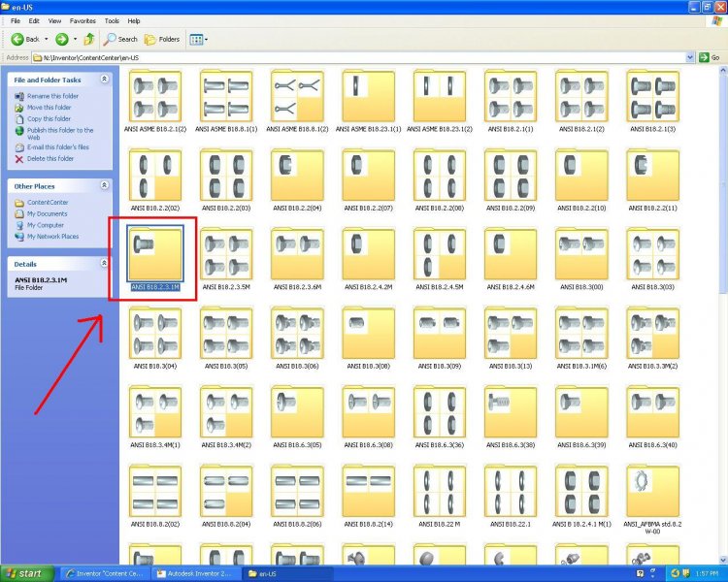The width and height of the screenshot is (728, 582).
Task: Click the green Forward arrow button
Action: click(x=62, y=40)
